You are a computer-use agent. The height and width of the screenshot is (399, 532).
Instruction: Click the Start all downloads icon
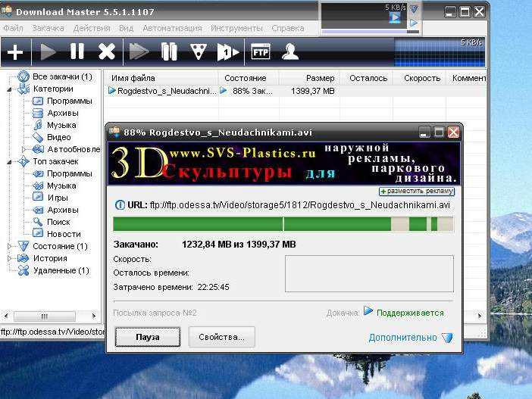coord(139,52)
